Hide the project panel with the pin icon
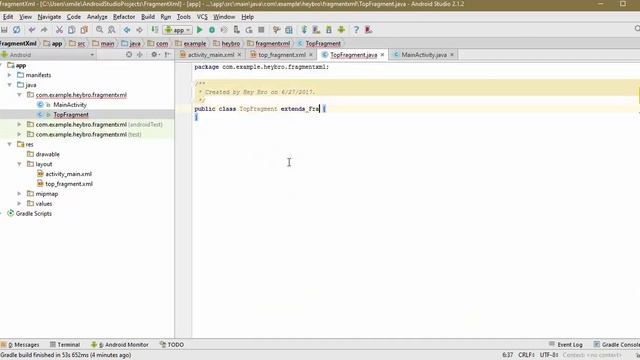Viewport: 640px width, 360px height. 167,54
